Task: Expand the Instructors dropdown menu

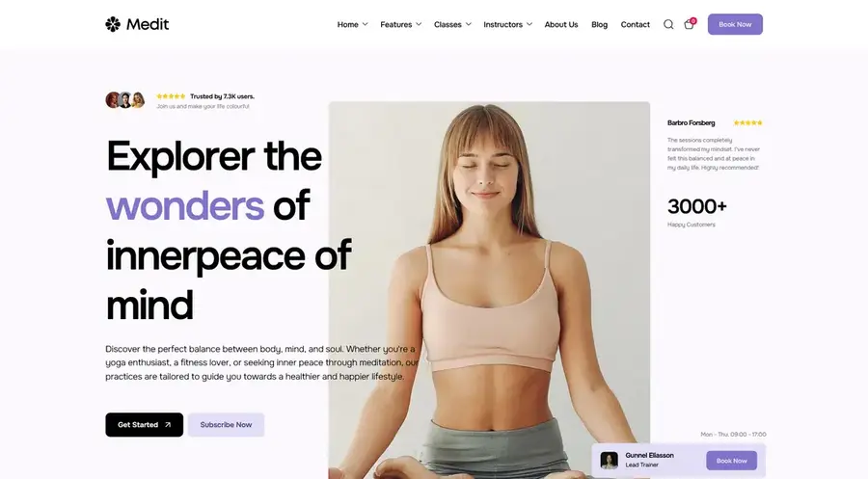Action: click(507, 24)
